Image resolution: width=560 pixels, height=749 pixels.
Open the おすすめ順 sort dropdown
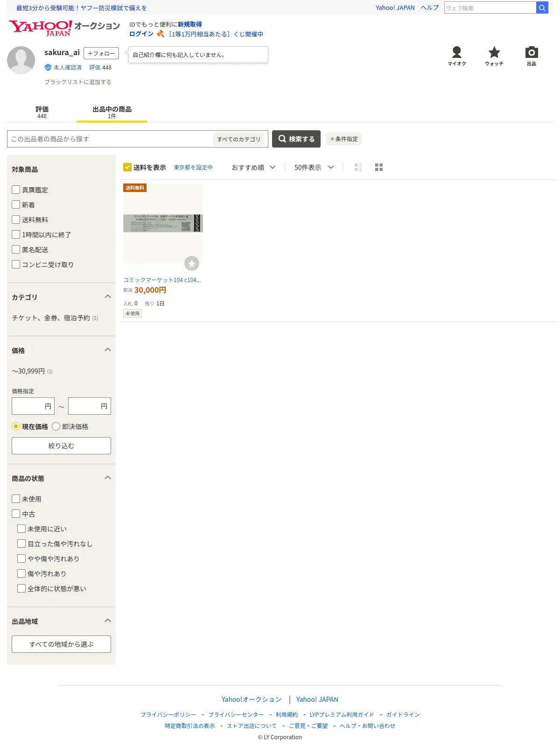(x=253, y=167)
